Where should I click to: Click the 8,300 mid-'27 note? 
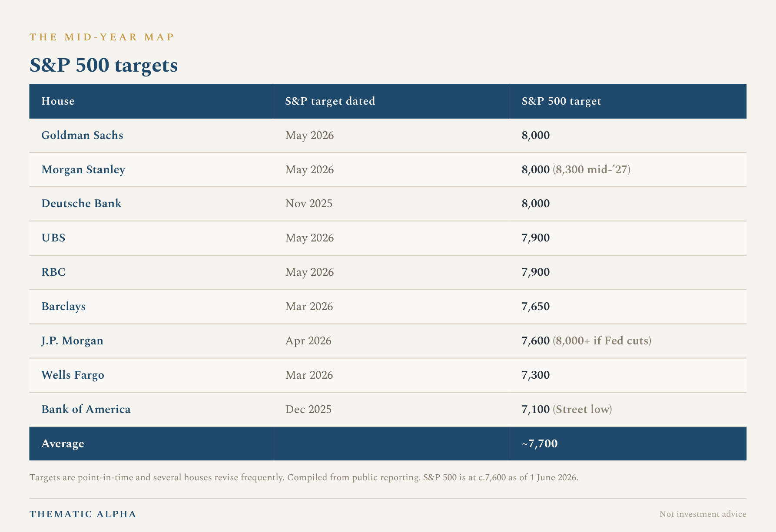[591, 170]
